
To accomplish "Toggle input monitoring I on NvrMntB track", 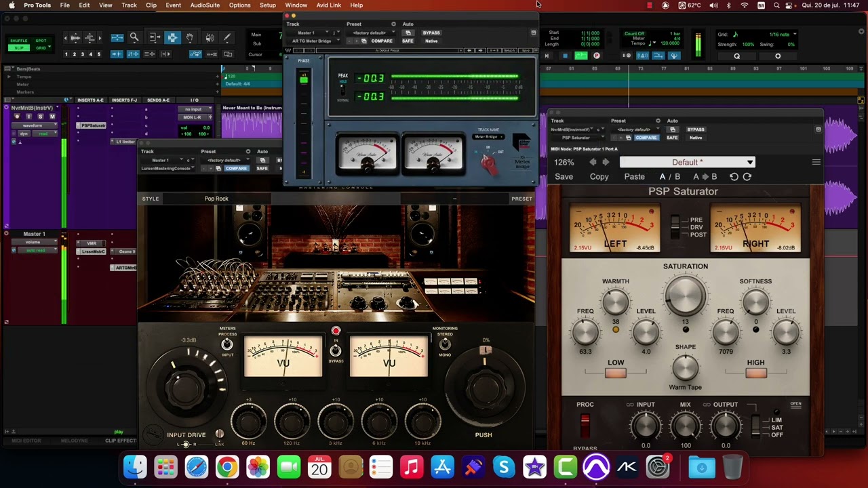I will [x=29, y=117].
